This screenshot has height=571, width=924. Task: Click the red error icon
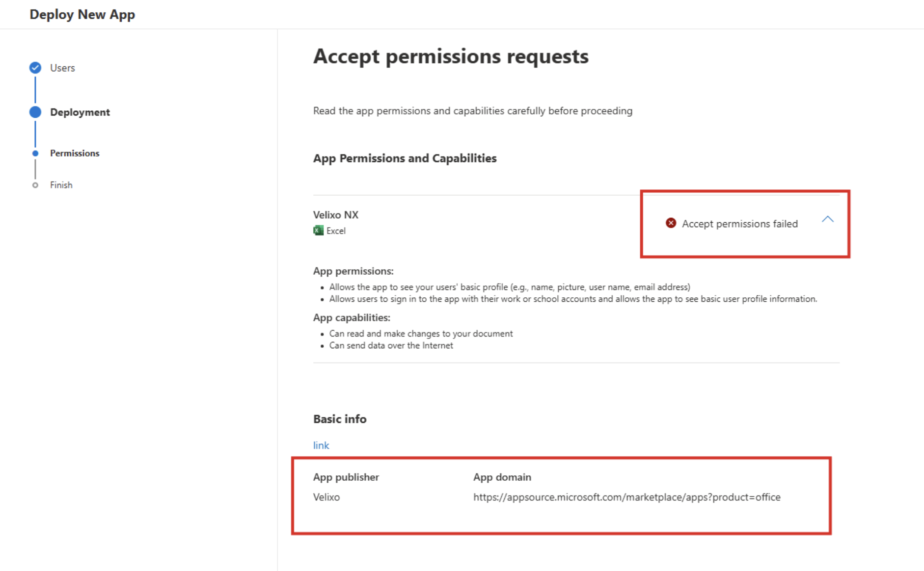671,223
